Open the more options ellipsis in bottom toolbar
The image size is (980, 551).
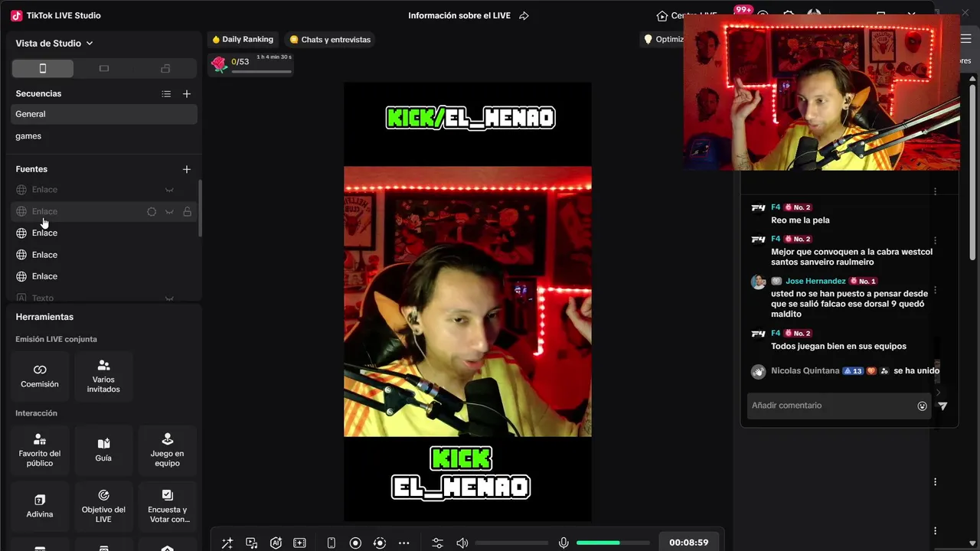click(404, 543)
